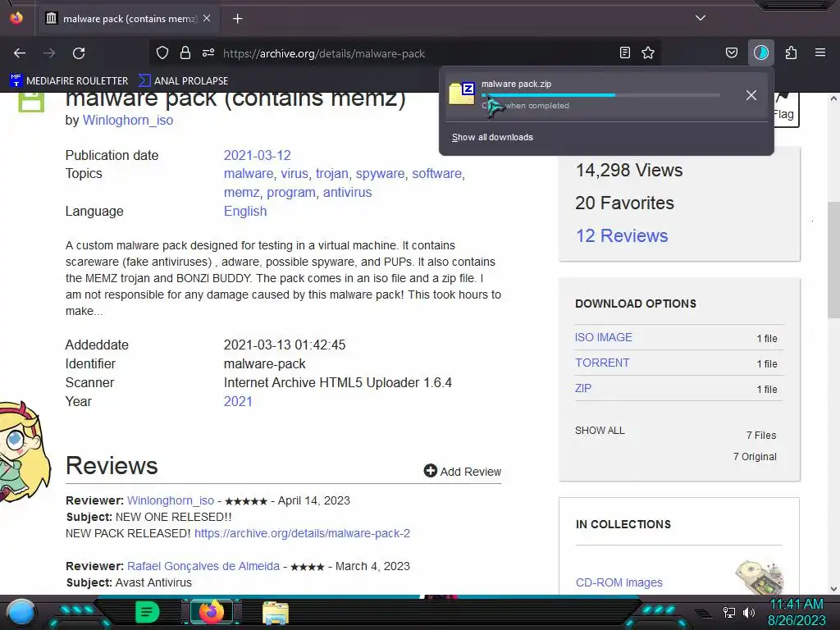Show all downloads
The width and height of the screenshot is (840, 630).
tap(492, 137)
